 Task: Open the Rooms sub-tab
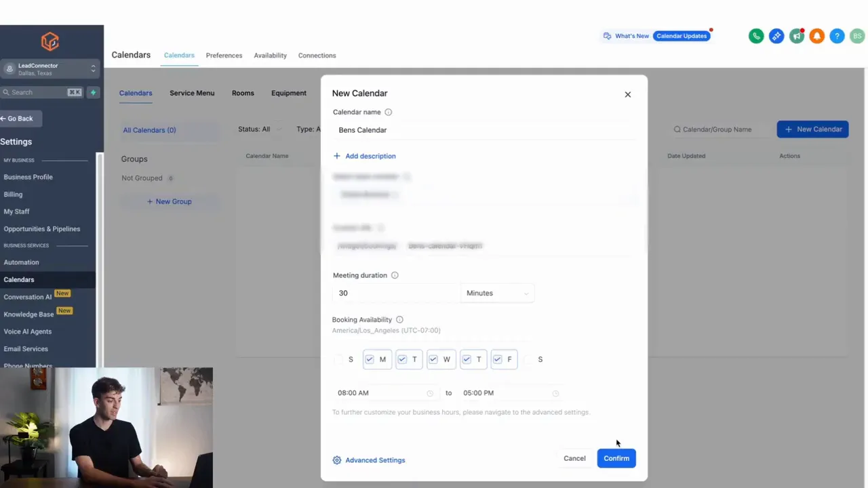243,93
